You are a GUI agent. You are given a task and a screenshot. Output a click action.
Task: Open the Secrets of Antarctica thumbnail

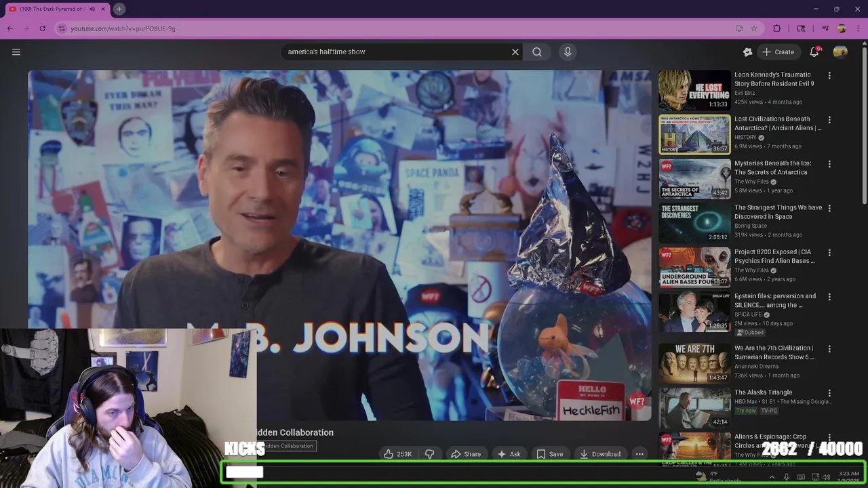(694, 179)
